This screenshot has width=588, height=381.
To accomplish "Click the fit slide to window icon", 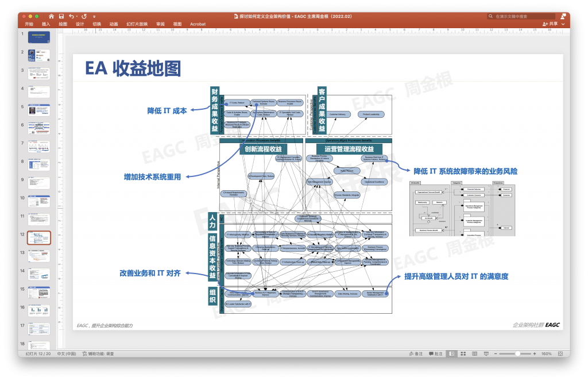I will pyautogui.click(x=560, y=353).
